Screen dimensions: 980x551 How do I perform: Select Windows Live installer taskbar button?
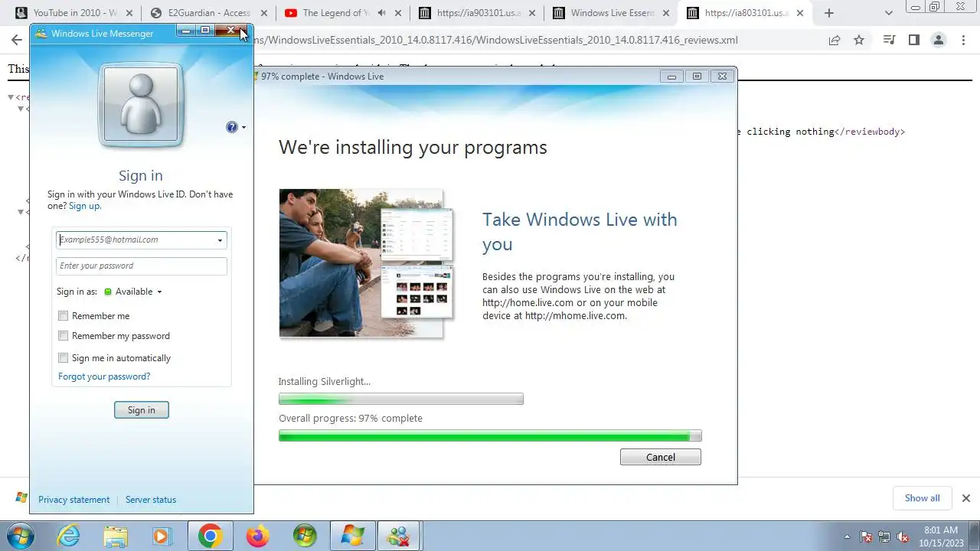pos(352,536)
